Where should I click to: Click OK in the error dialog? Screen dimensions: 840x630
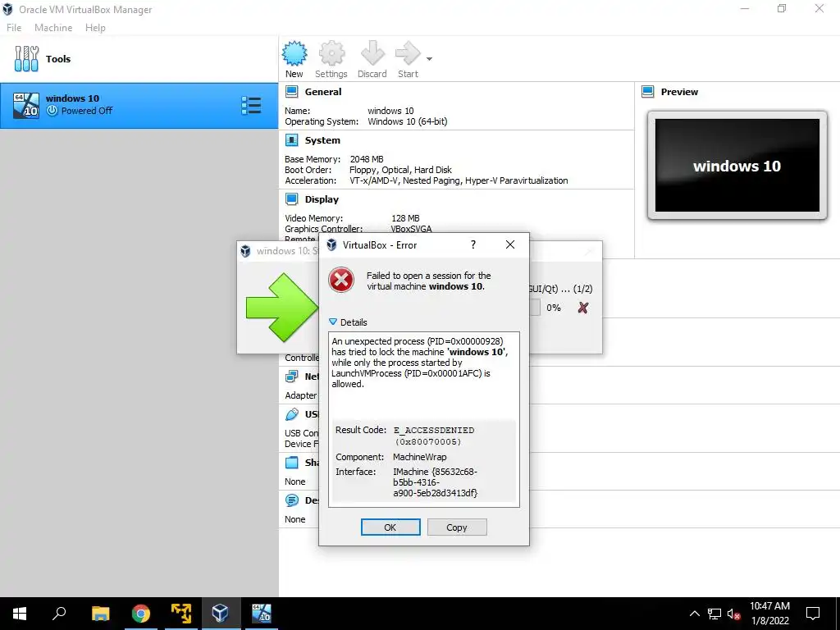[390, 527]
